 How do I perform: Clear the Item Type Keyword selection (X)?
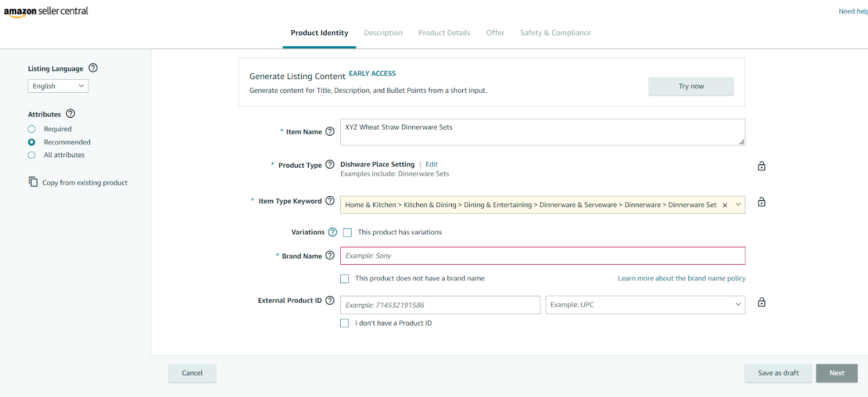(725, 205)
